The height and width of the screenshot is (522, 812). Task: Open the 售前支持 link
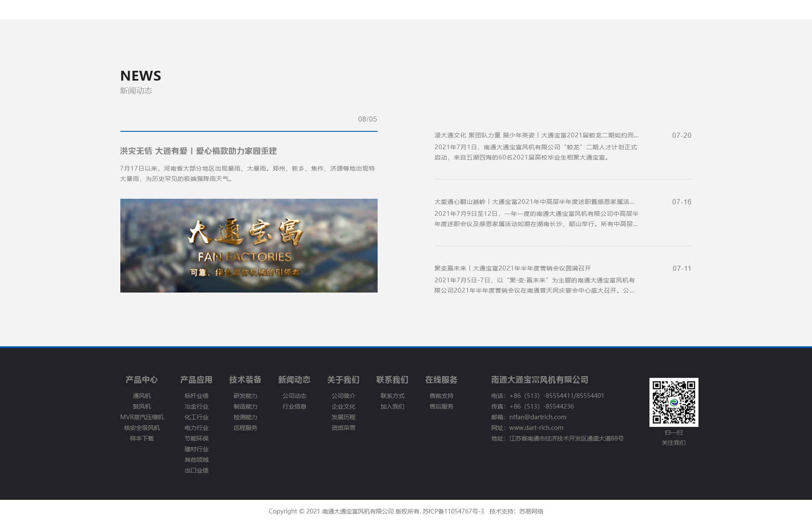pyautogui.click(x=442, y=396)
